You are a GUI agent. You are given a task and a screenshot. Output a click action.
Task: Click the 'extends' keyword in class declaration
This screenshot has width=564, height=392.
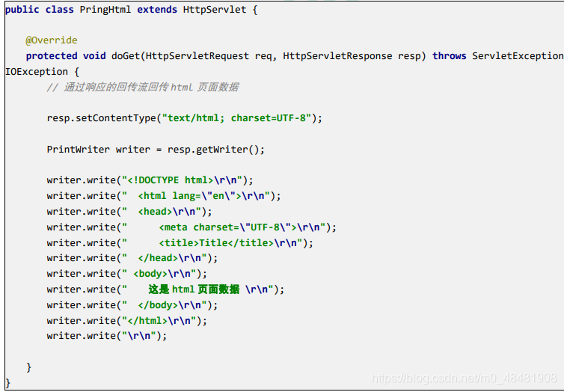(157, 10)
